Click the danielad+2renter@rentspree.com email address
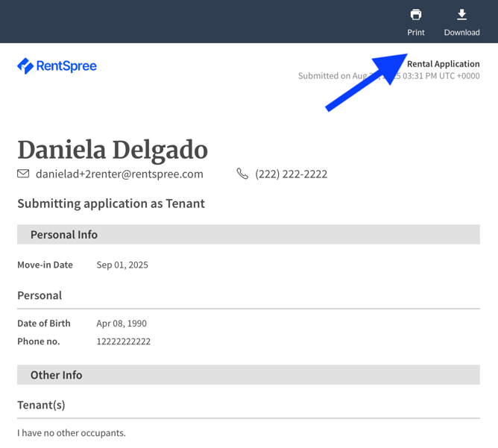Screen dimensions: 498x448 point(119,174)
